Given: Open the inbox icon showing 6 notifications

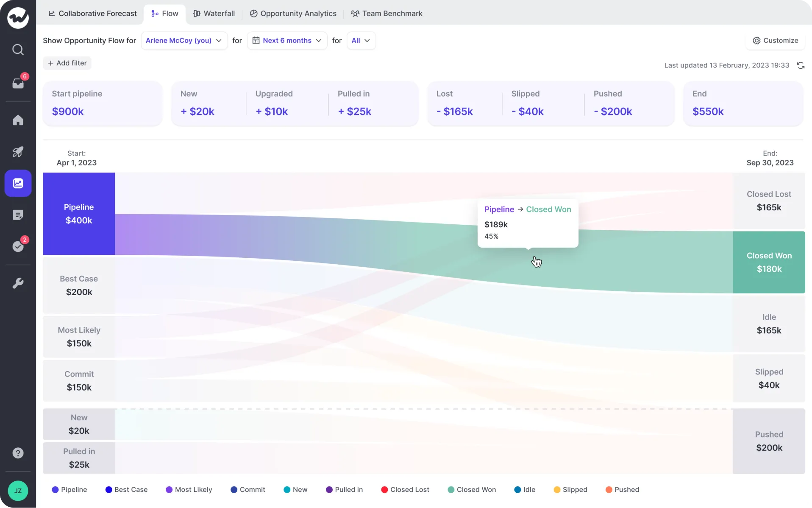Looking at the screenshot, I should pyautogui.click(x=18, y=83).
